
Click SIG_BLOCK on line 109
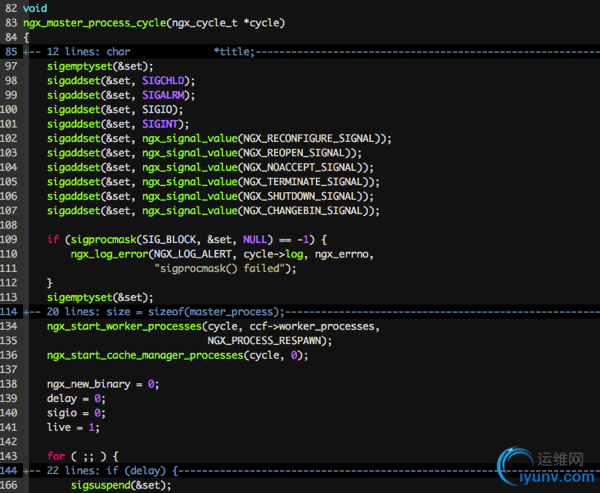pyautogui.click(x=169, y=240)
